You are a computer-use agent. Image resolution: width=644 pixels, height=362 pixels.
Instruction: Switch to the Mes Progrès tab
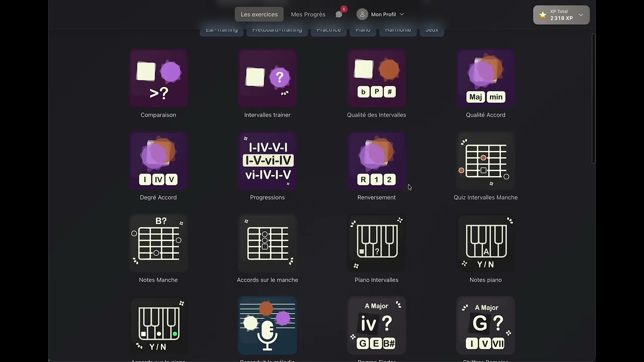(x=308, y=15)
